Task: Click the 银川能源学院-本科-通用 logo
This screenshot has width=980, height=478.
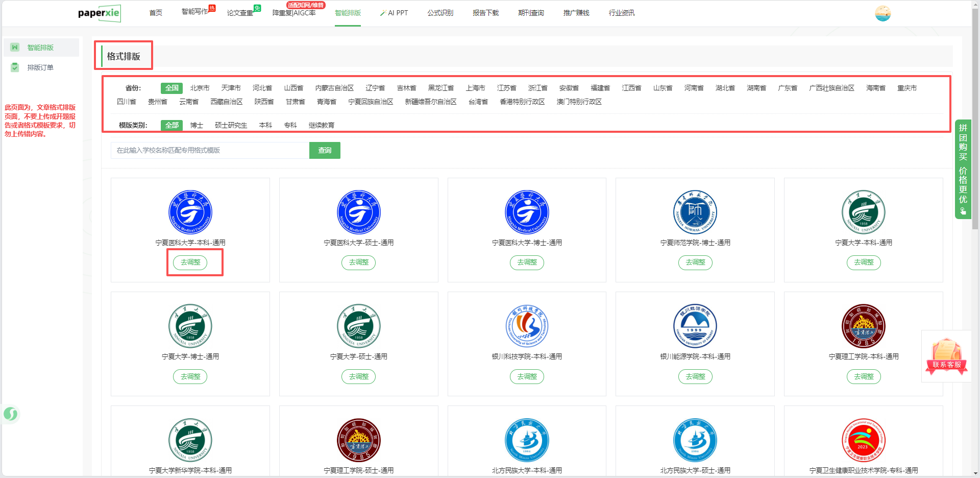Action: pos(695,326)
